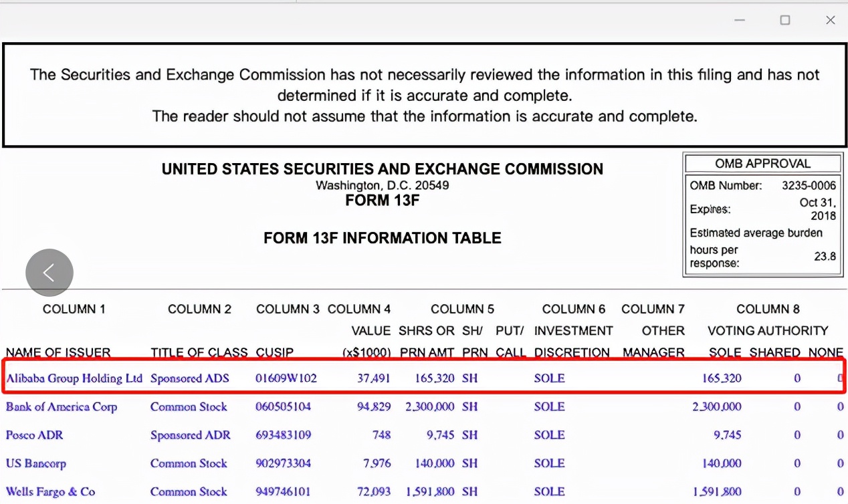
Task: Click the VOTING AUTHORITY column header
Action: [768, 330]
